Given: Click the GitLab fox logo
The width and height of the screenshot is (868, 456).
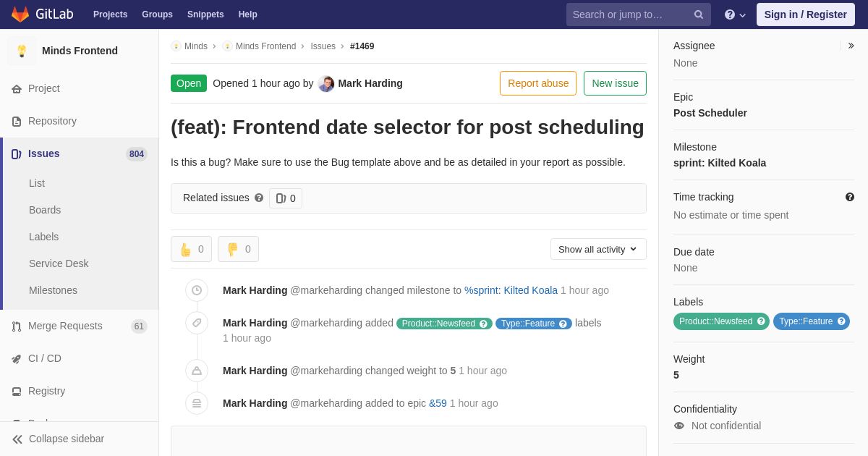Looking at the screenshot, I should 20,14.
